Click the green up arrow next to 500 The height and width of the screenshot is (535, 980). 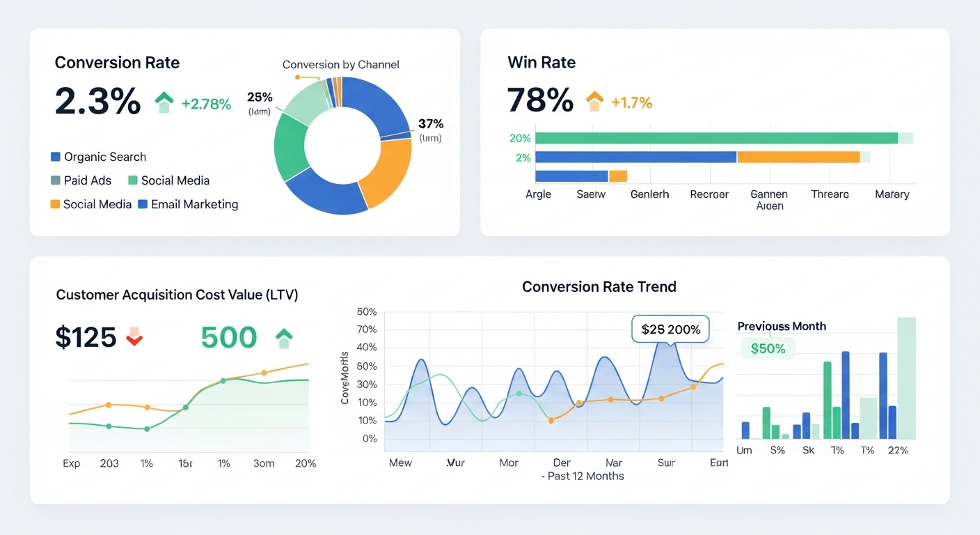coord(284,339)
